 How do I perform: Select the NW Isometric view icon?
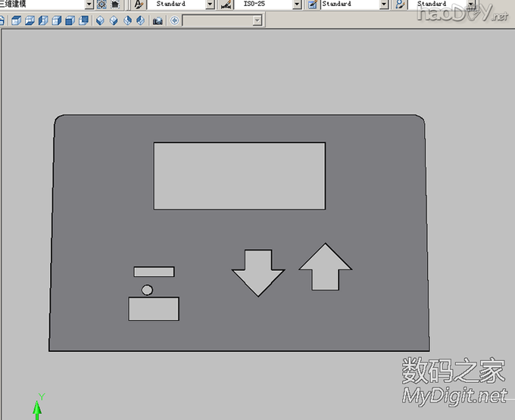point(139,20)
